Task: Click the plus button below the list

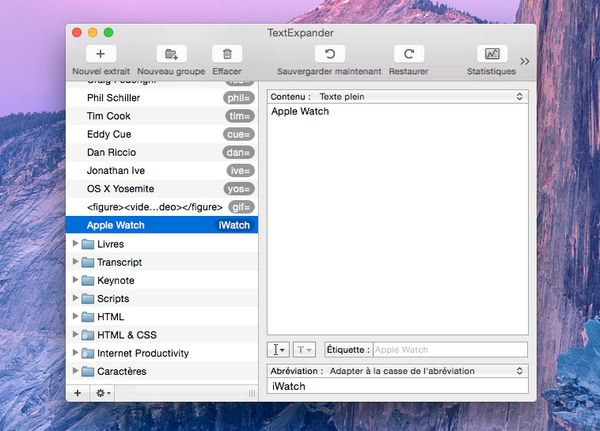Action: (x=78, y=393)
